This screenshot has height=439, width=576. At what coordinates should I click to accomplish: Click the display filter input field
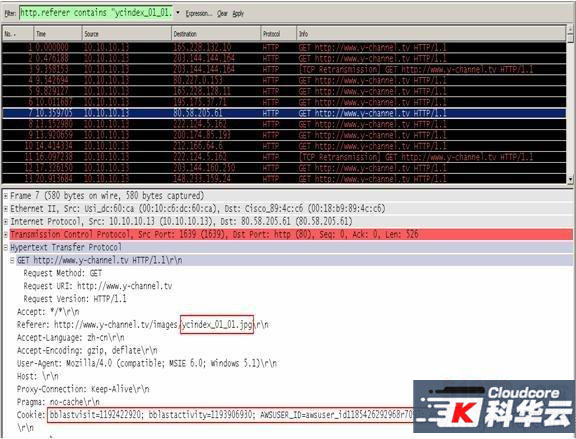pos(96,13)
